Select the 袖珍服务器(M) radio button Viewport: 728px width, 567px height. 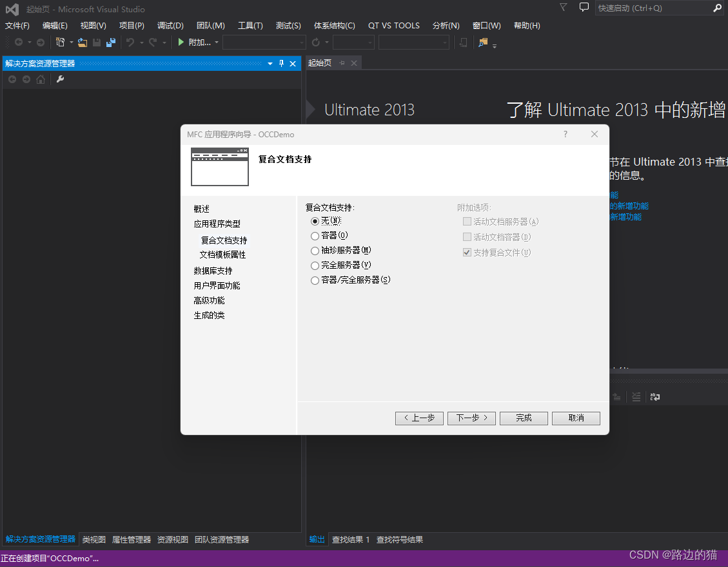315,251
